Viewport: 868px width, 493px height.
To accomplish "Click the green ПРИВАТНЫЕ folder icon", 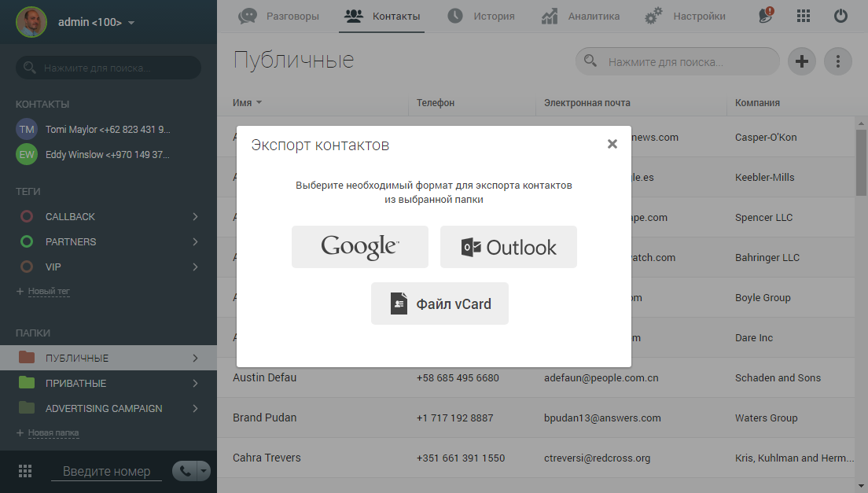I will coord(27,382).
